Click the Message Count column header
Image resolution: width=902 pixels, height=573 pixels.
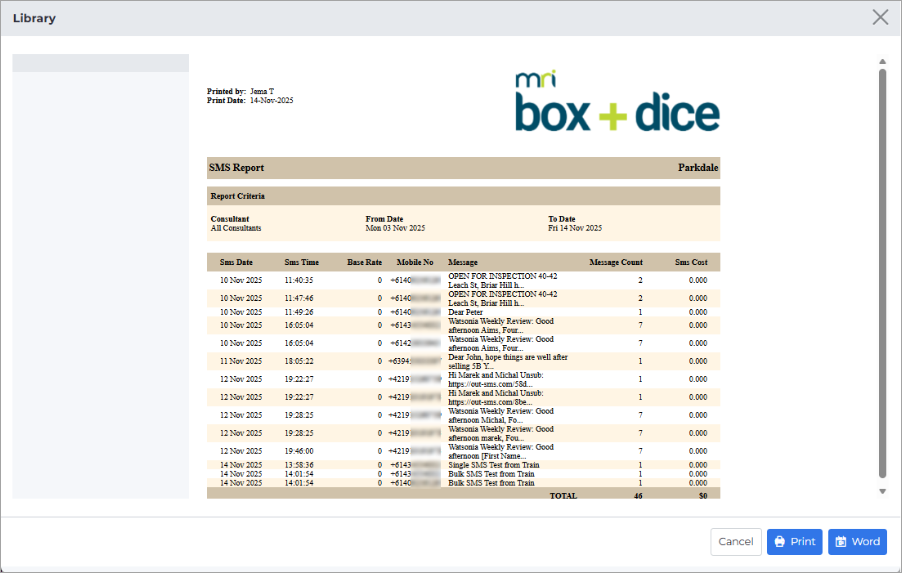pos(616,262)
